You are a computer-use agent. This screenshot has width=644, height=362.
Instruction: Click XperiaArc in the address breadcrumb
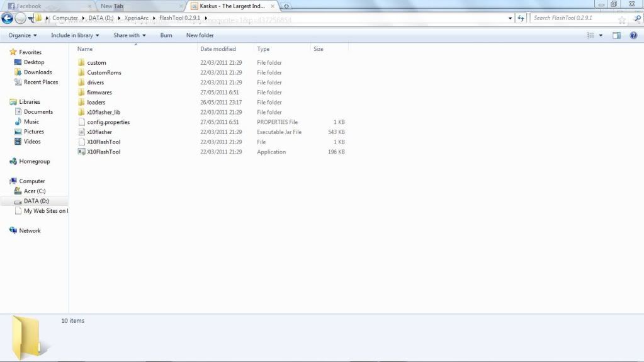pyautogui.click(x=137, y=18)
